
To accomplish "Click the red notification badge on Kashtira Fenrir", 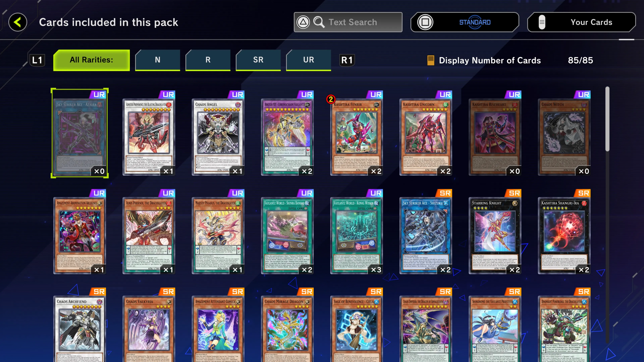I will pos(331,99).
